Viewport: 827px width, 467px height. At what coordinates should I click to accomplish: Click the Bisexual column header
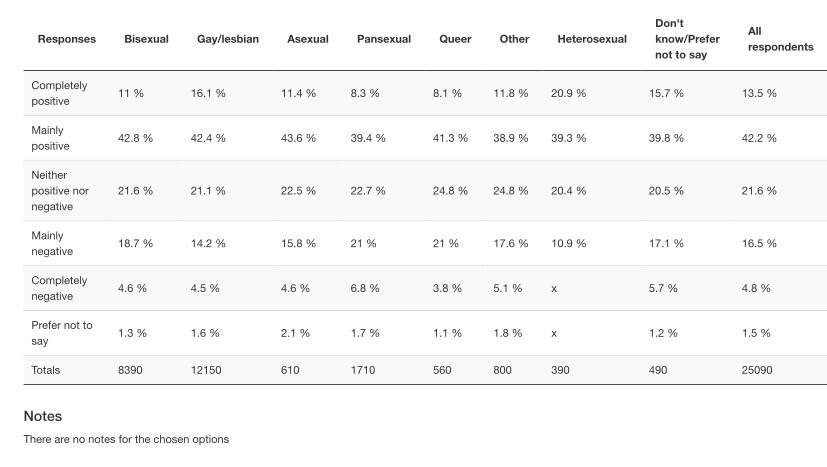coord(146,39)
